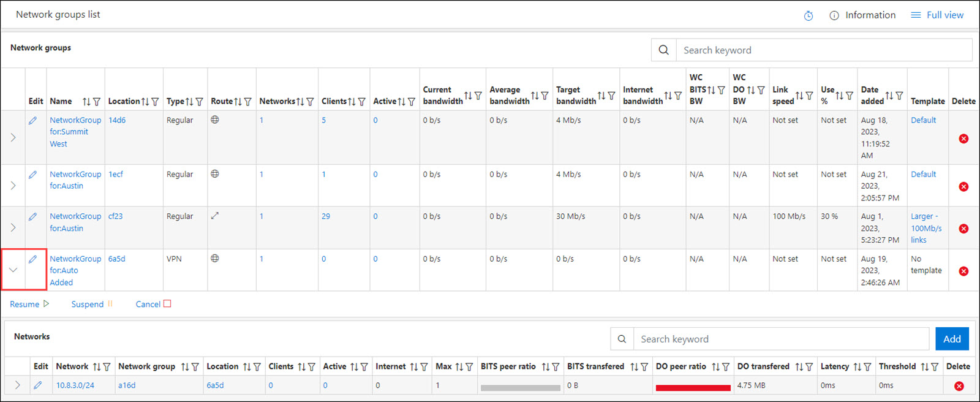
Task: Click edit pencil for network 10.8.3.0/24
Action: pos(38,385)
